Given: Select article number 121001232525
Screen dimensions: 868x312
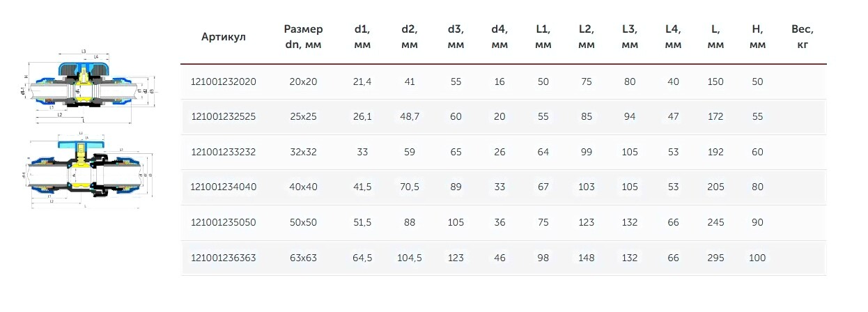Looking at the screenshot, I should coord(224,116).
